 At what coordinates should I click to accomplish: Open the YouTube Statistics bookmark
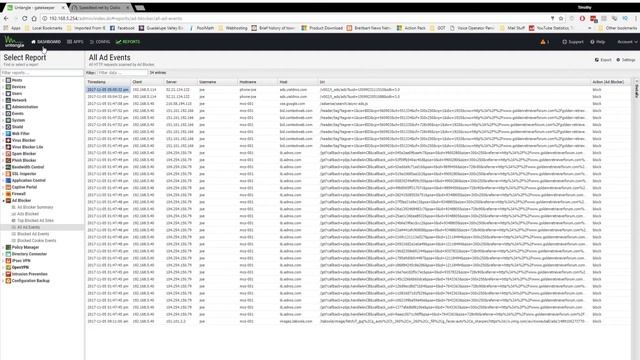point(551,28)
